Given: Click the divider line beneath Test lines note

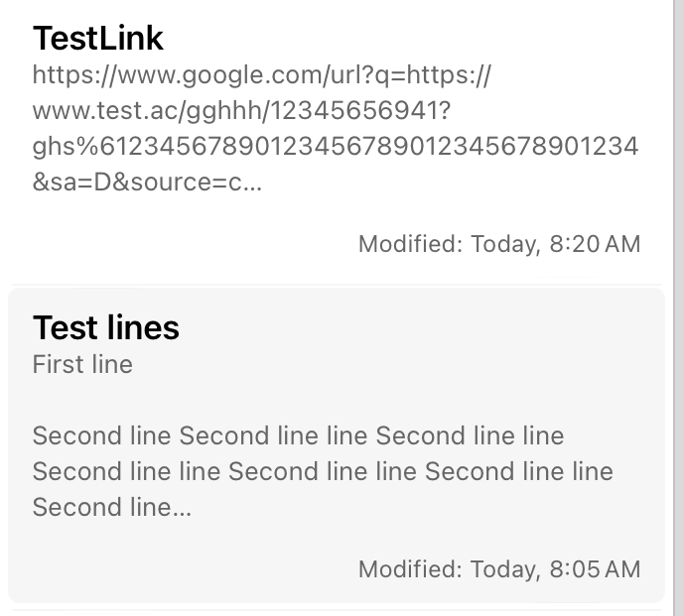Looking at the screenshot, I should pos(336,609).
